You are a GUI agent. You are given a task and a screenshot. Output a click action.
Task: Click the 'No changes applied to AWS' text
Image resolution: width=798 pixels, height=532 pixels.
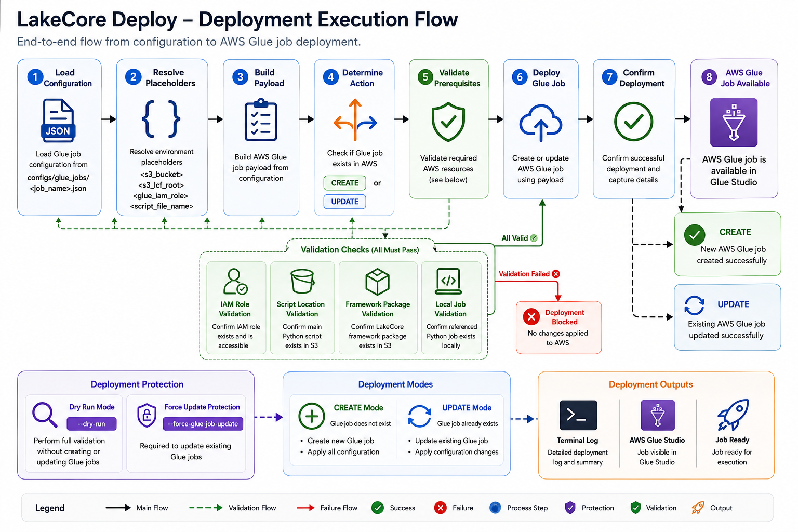(558, 338)
